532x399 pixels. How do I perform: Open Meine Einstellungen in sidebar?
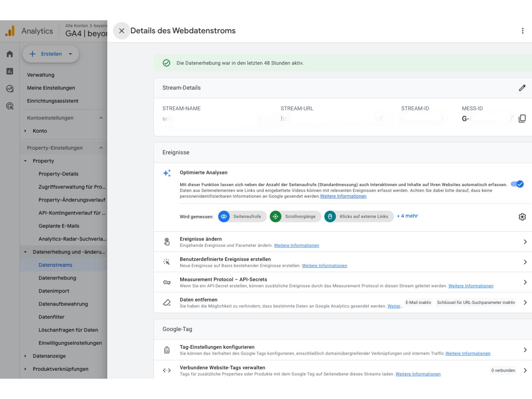pos(51,88)
